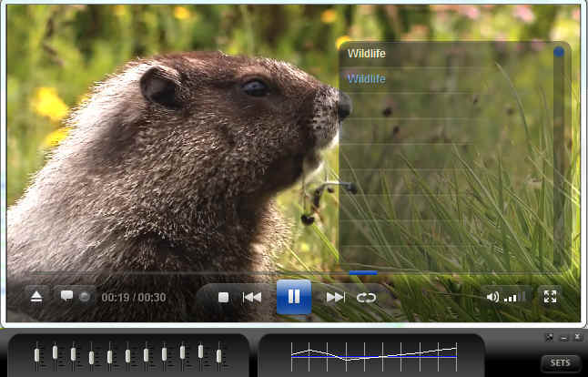Image resolution: width=588 pixels, height=377 pixels.
Task: Select the highlighted Wildlife playlist entry
Action: (x=367, y=79)
